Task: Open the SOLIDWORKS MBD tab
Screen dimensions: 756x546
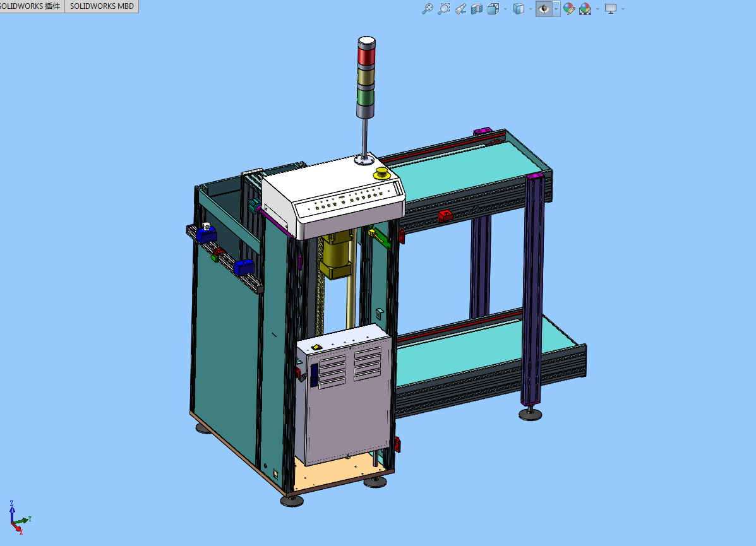Action: (102, 6)
